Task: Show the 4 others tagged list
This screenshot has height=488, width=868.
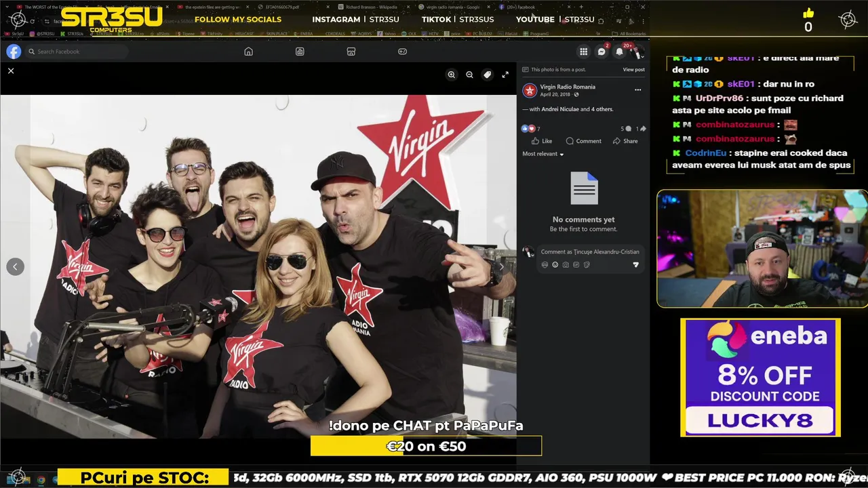Action: [602, 109]
